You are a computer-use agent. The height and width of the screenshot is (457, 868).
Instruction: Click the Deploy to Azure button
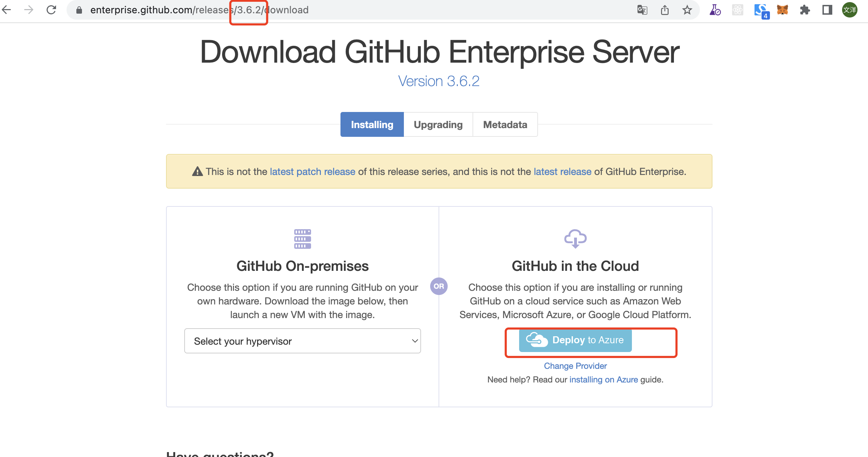[x=575, y=340]
